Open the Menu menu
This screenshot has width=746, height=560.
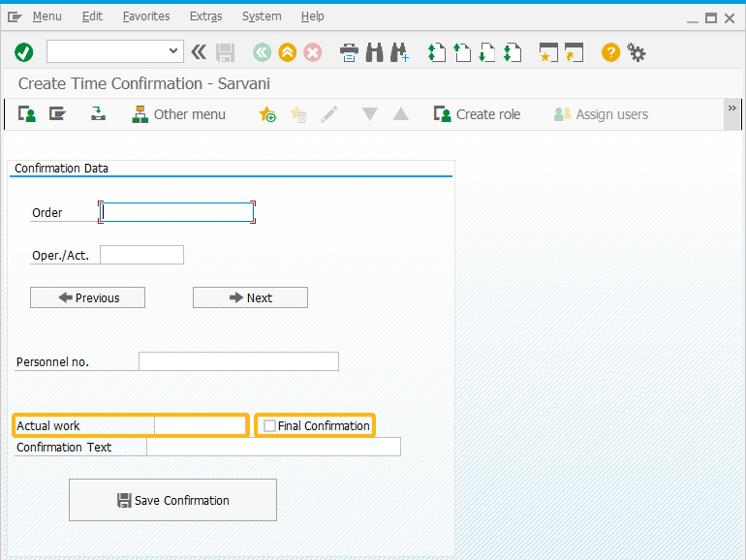[x=47, y=16]
